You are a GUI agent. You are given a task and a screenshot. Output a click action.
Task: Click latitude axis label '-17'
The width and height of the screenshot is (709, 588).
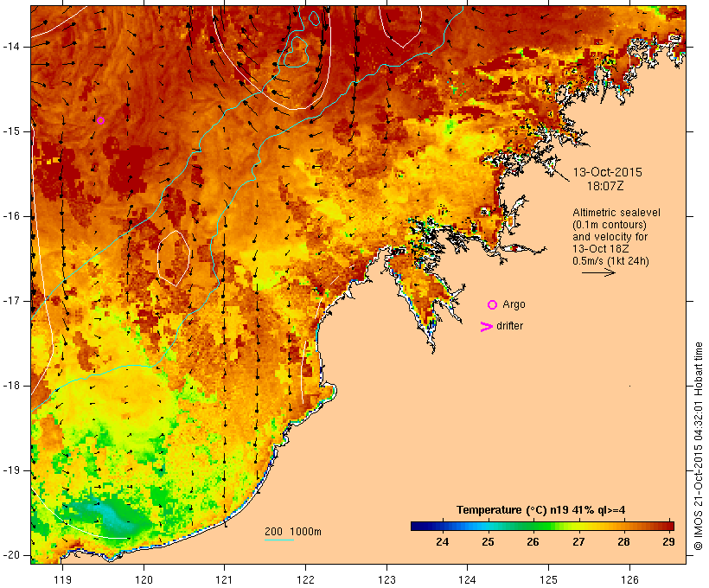coord(10,301)
